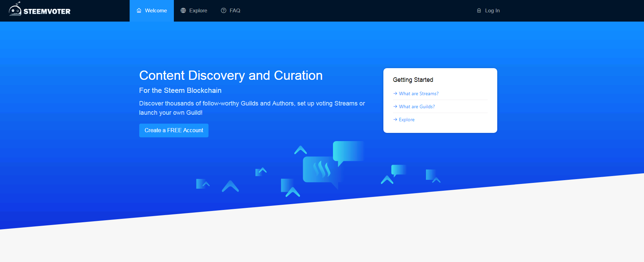
Task: Click the STEEMVOTER brand name text
Action: click(x=47, y=12)
